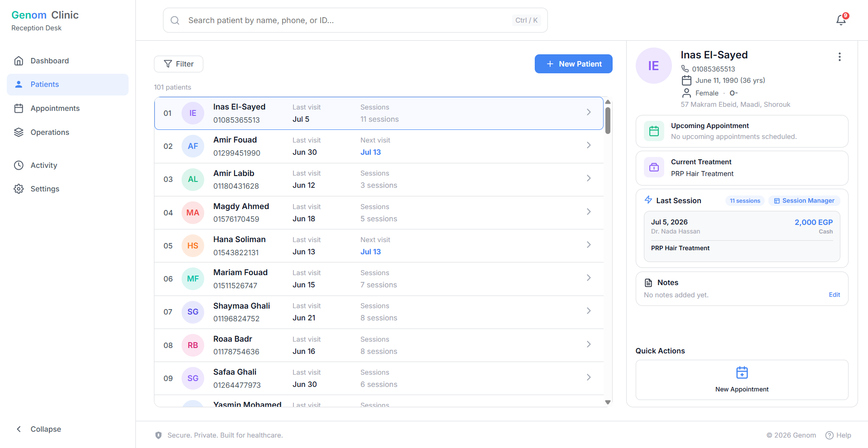The width and height of the screenshot is (868, 448).
Task: Open the three-dot patient options menu
Action: pyautogui.click(x=839, y=57)
